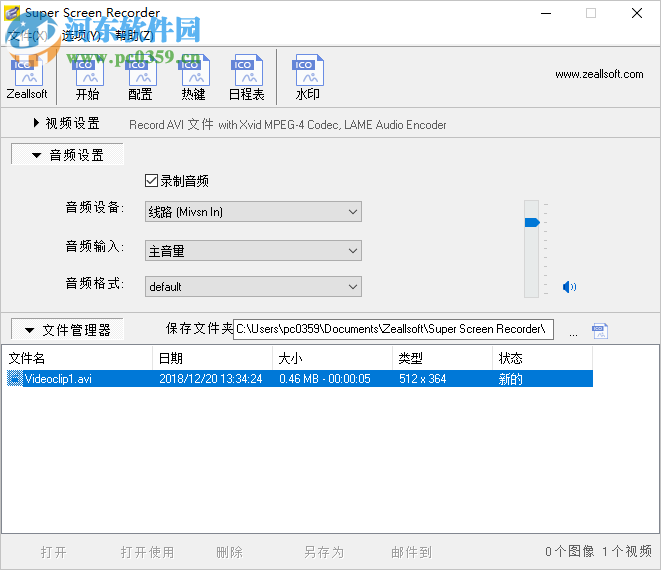Sort by the 类型 column header

(x=442, y=358)
